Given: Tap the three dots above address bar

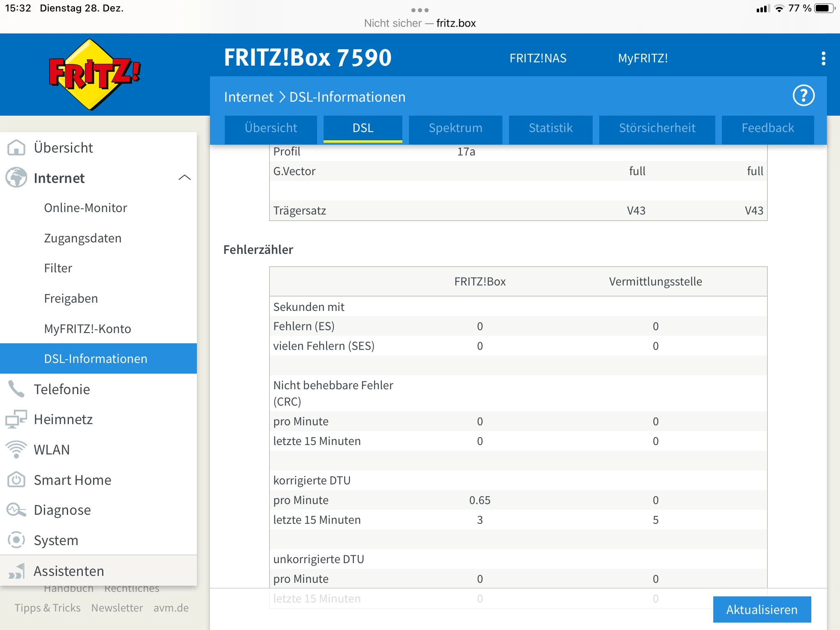Looking at the screenshot, I should coord(420,10).
